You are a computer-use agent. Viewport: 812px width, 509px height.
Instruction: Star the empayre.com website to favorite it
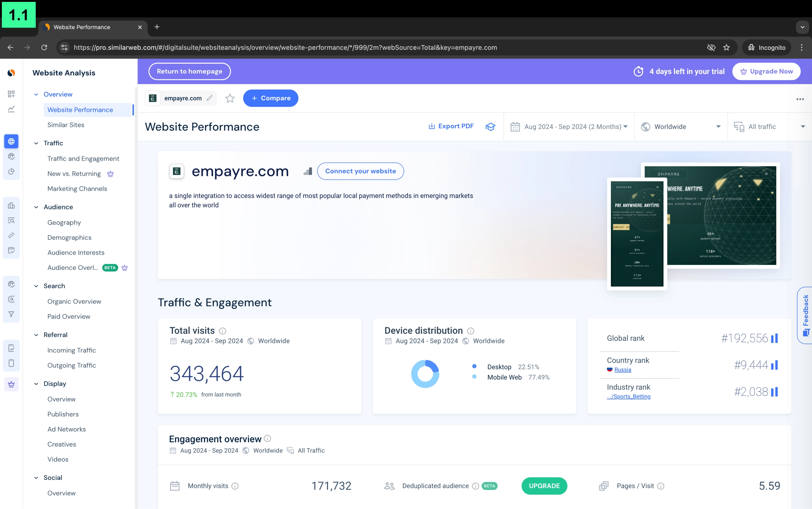point(230,98)
